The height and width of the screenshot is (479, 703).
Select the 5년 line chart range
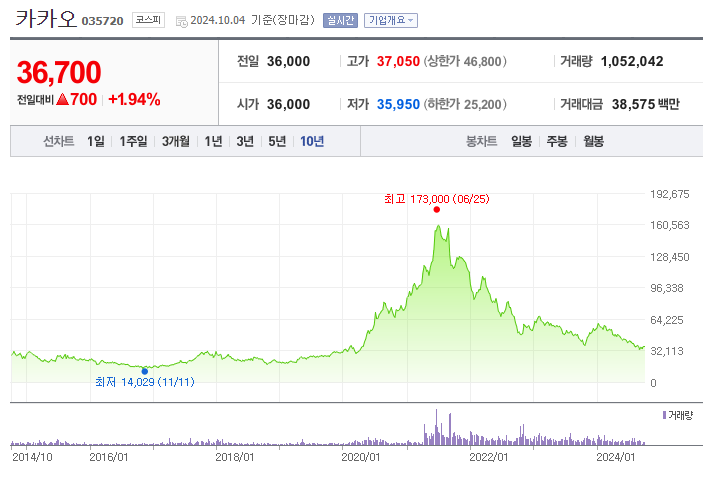coord(277,142)
